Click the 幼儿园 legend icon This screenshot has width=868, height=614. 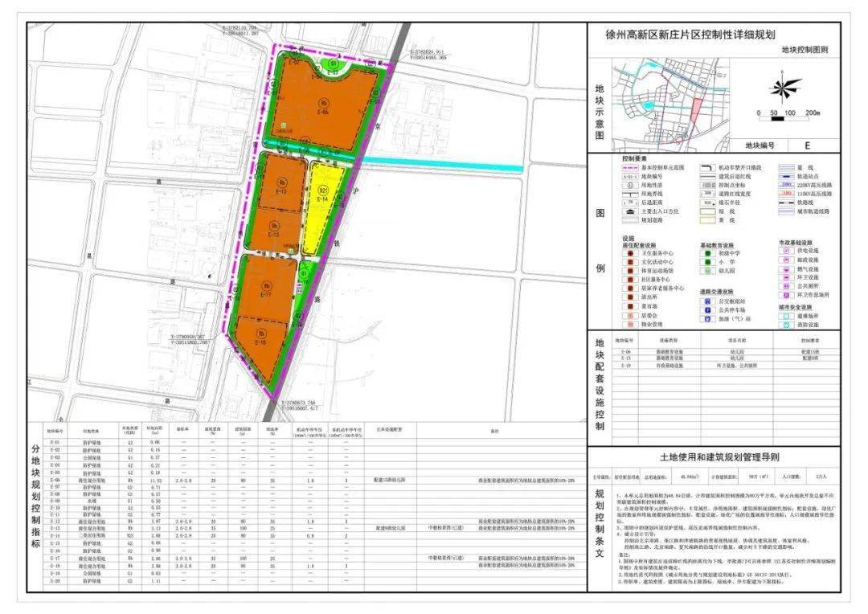[707, 271]
